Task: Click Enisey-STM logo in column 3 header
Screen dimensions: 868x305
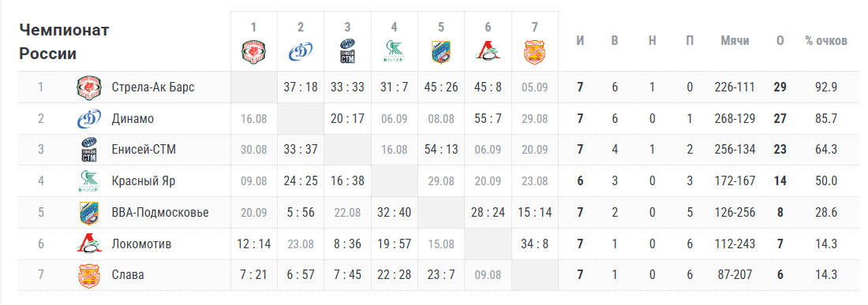Action: [347, 51]
